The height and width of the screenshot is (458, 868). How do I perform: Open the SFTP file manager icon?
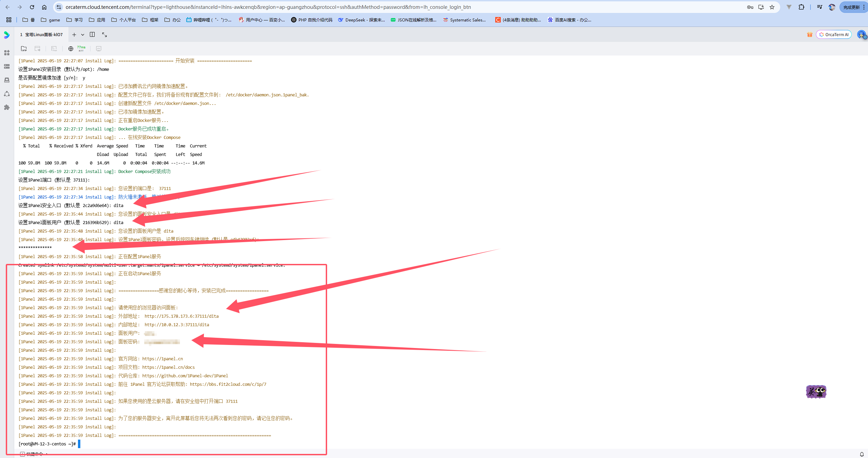coord(24,49)
